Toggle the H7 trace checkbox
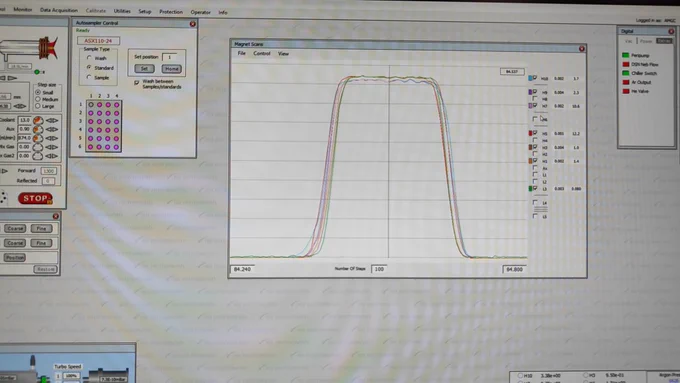The width and height of the screenshot is (680, 383). click(x=535, y=105)
